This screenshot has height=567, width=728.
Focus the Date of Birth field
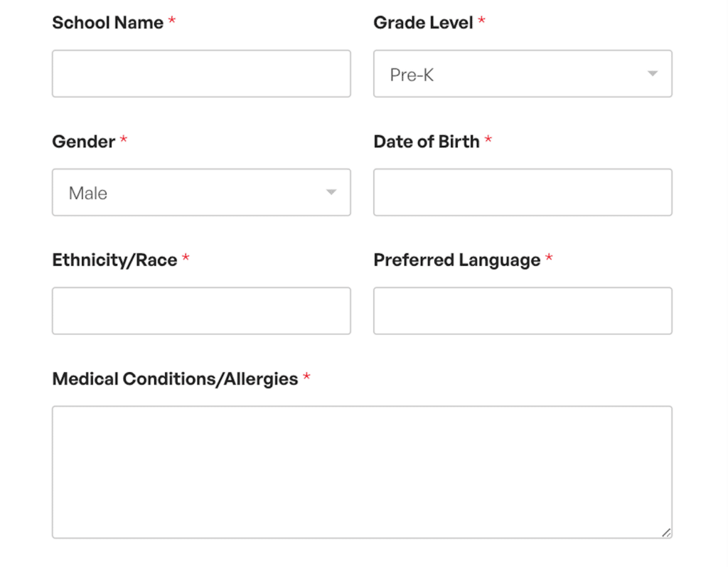point(523,192)
